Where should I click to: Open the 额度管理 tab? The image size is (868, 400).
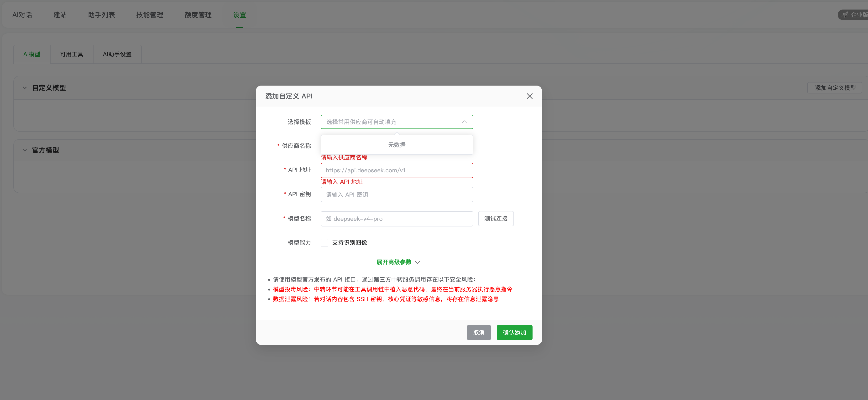[x=198, y=15]
